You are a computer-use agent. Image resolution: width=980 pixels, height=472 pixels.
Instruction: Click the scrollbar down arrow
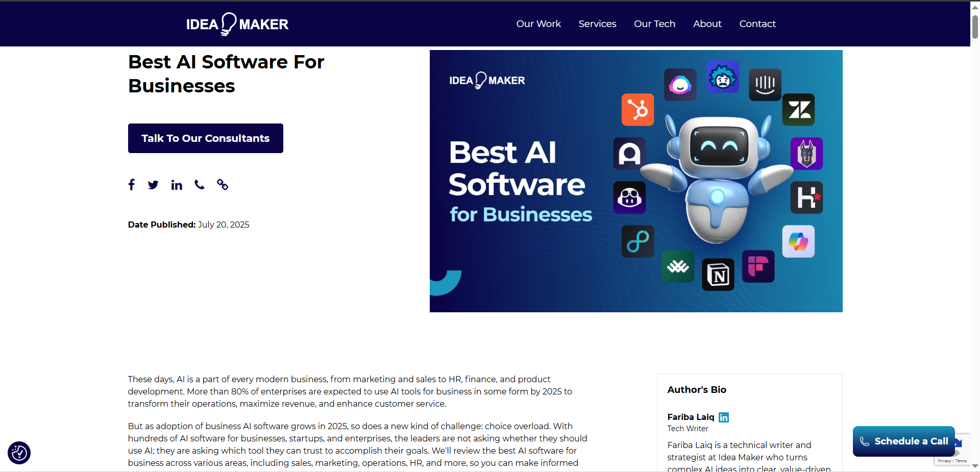click(974, 466)
